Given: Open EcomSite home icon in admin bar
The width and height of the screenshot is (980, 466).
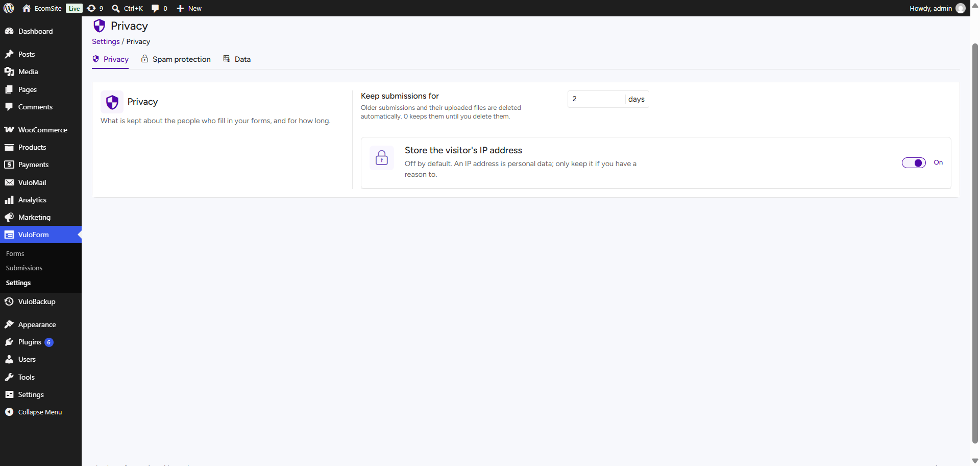Looking at the screenshot, I should click(x=27, y=8).
